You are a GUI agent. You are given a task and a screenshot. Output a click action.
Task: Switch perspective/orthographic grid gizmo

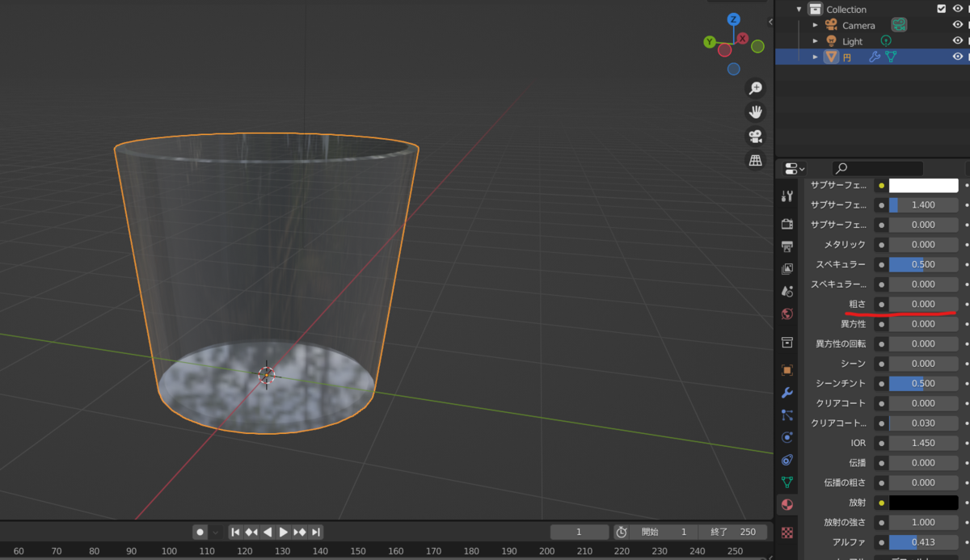tap(756, 161)
